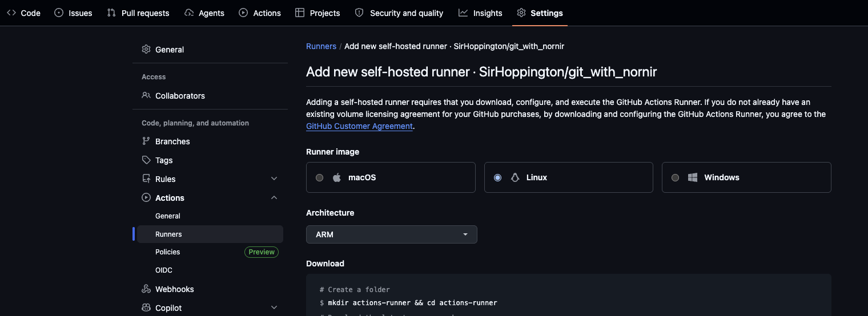
Task: Go to Collaborators settings
Action: (210, 96)
